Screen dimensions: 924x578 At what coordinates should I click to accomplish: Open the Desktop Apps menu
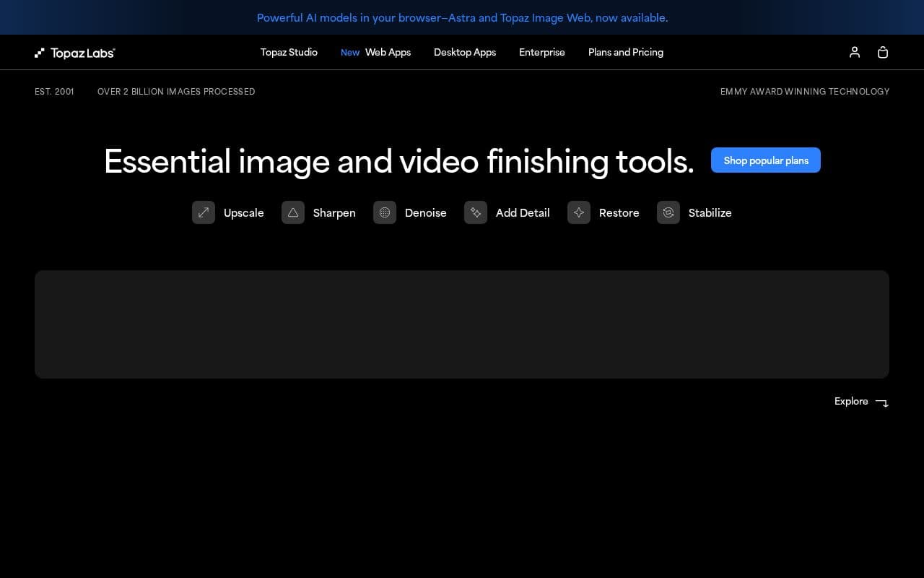tap(465, 52)
